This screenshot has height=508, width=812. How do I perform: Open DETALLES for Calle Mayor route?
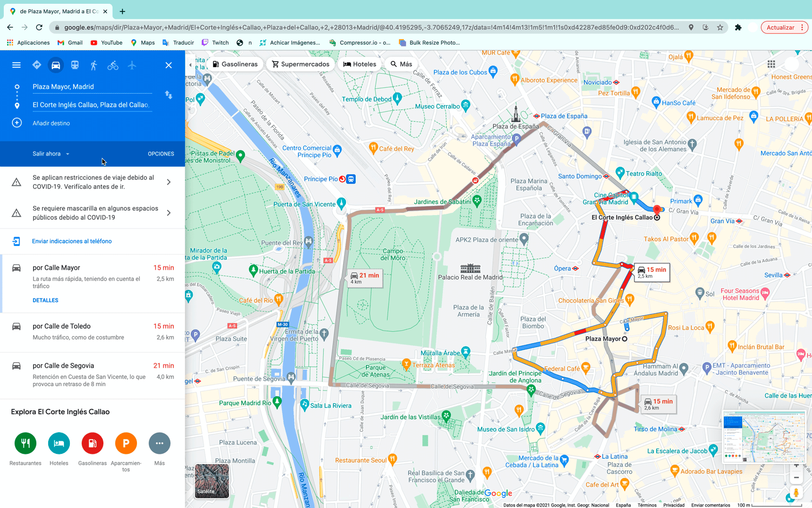tap(45, 300)
